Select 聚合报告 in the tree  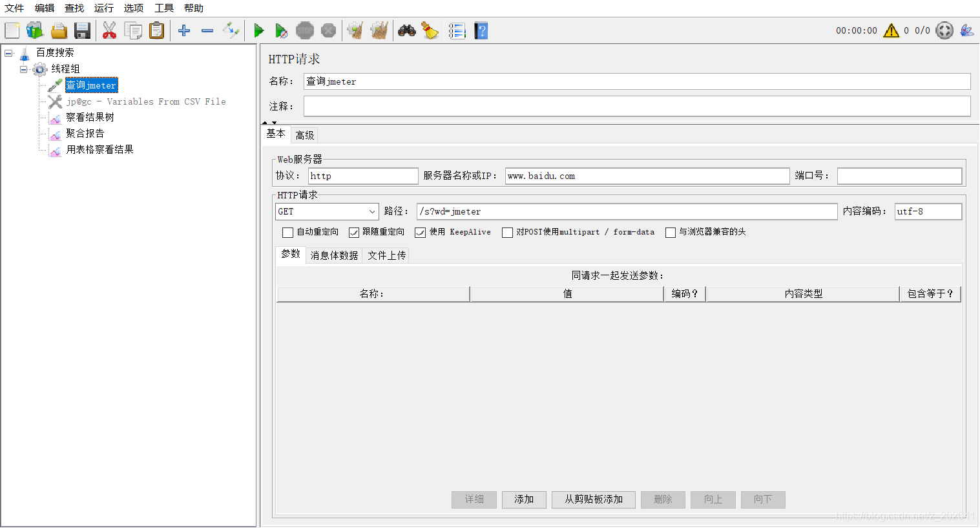tap(85, 133)
